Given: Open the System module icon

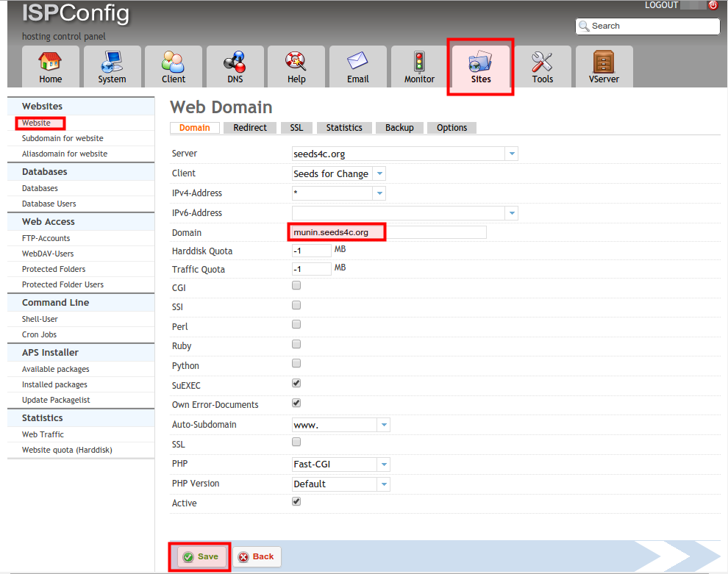Looking at the screenshot, I should 112,61.
